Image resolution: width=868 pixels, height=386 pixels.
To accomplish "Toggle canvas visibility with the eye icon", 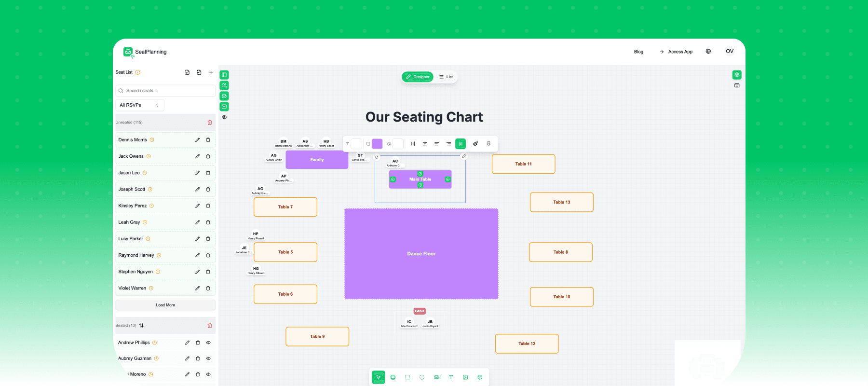I will pos(224,117).
